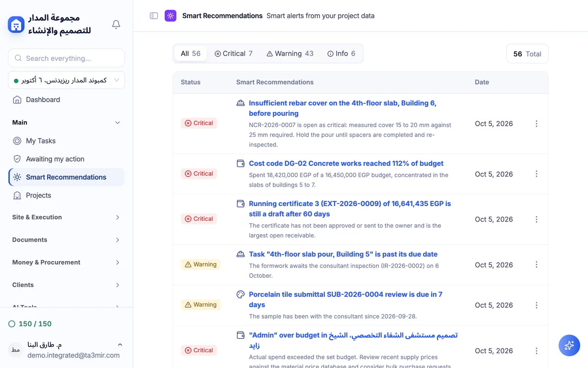Collapse the Main section
This screenshot has width=588, height=368.
118,123
